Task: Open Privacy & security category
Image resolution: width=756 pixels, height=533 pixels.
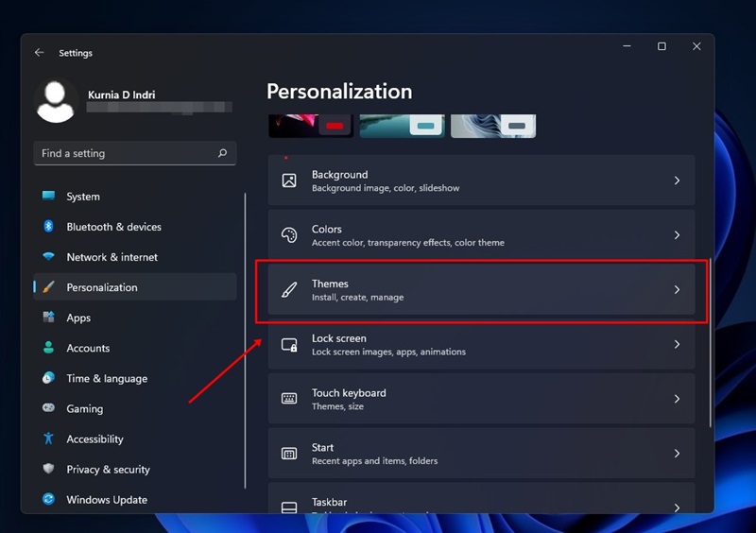Action: [135, 470]
